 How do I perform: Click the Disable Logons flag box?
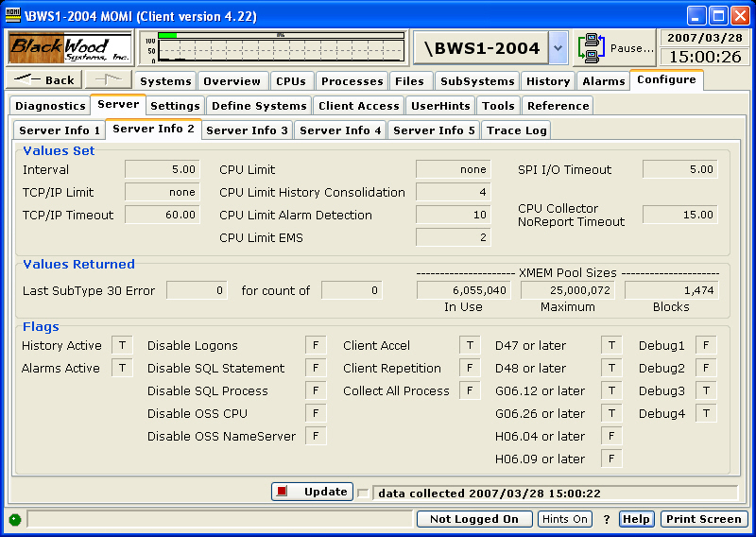(316, 345)
